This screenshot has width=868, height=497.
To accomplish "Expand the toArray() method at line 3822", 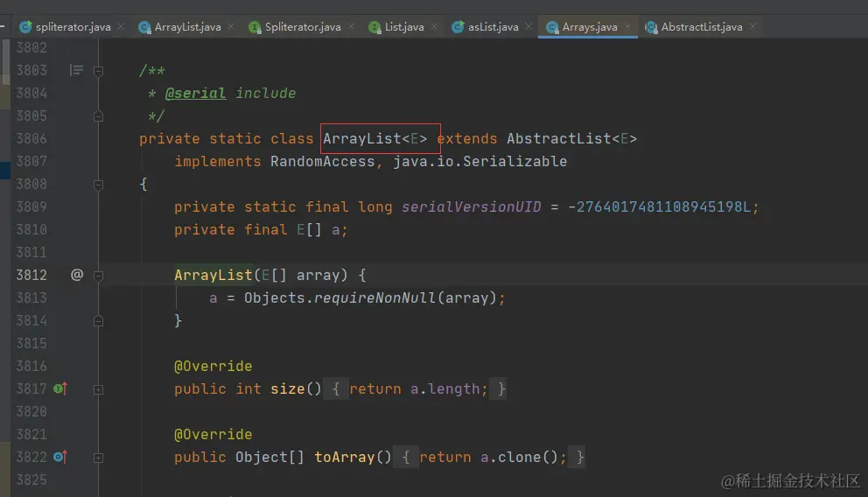I will point(98,458).
